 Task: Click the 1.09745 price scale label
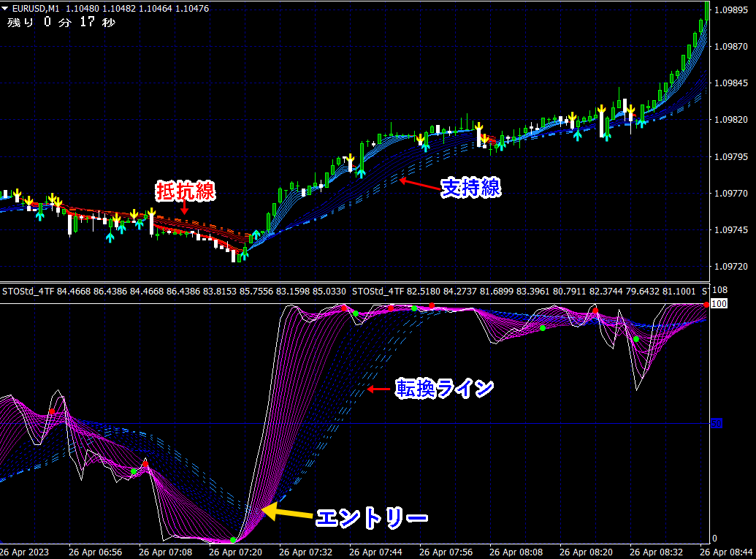coord(731,230)
